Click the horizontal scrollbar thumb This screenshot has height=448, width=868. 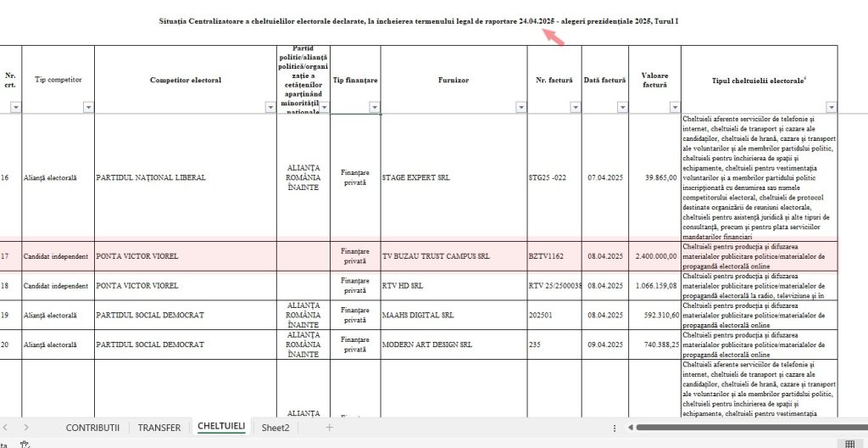click(x=752, y=428)
